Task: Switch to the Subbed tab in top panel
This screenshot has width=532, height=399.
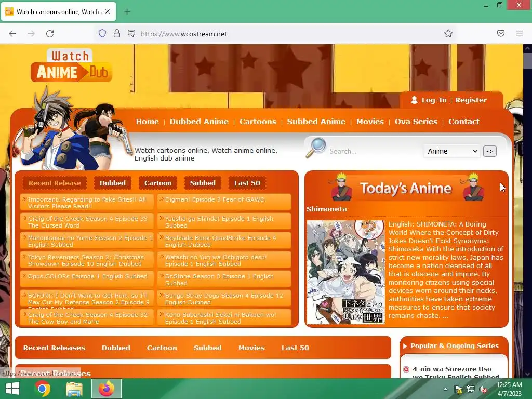Action: click(x=203, y=183)
